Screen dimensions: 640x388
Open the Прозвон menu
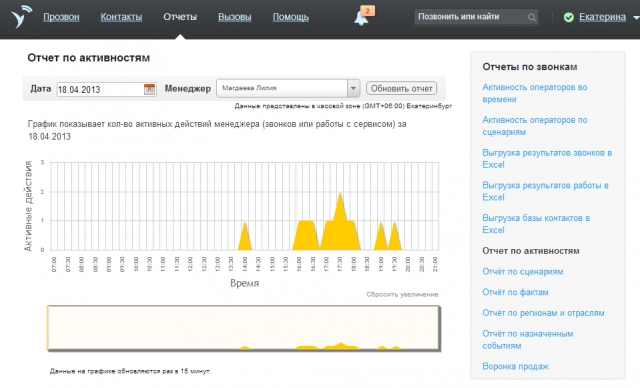pyautogui.click(x=61, y=17)
